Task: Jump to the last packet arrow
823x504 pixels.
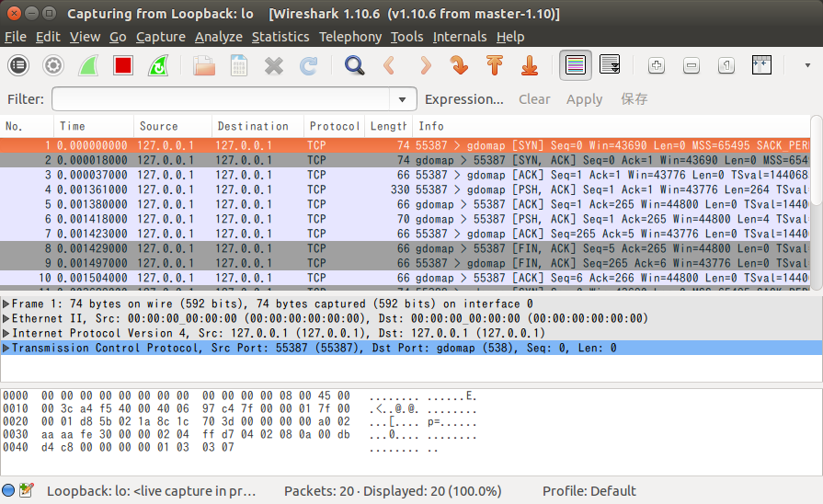Action: [530, 65]
